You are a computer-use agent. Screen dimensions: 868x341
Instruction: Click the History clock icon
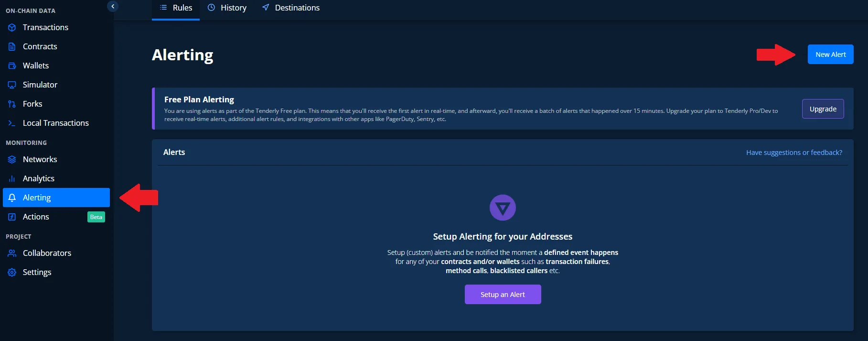(x=211, y=7)
